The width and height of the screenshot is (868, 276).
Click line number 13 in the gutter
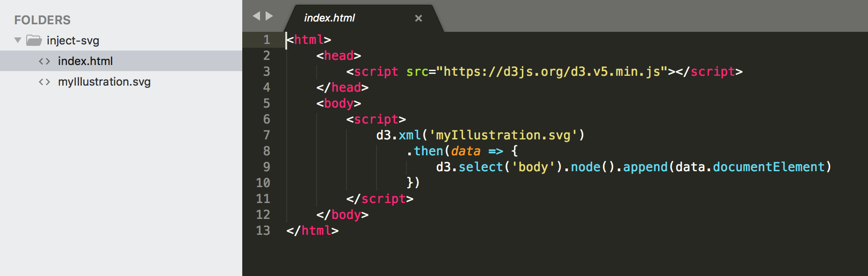[263, 231]
